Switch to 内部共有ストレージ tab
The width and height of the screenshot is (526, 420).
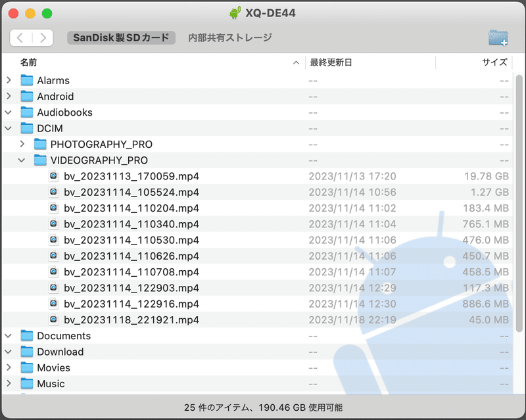click(229, 37)
